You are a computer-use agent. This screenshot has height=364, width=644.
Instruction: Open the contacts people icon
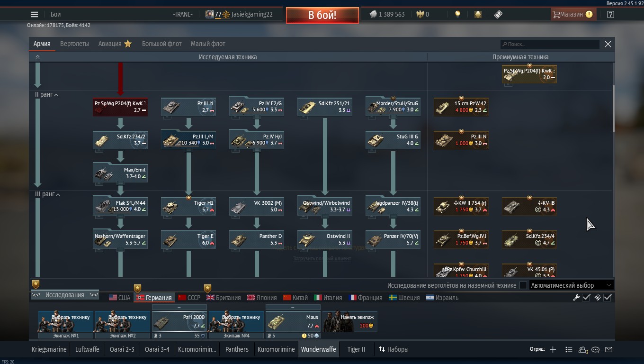point(583,350)
